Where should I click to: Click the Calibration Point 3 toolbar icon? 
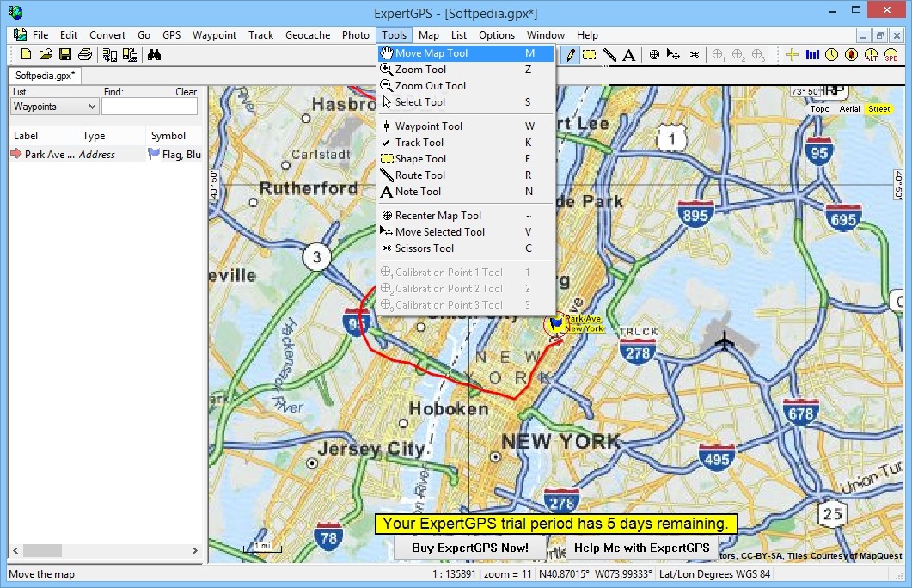pos(758,55)
